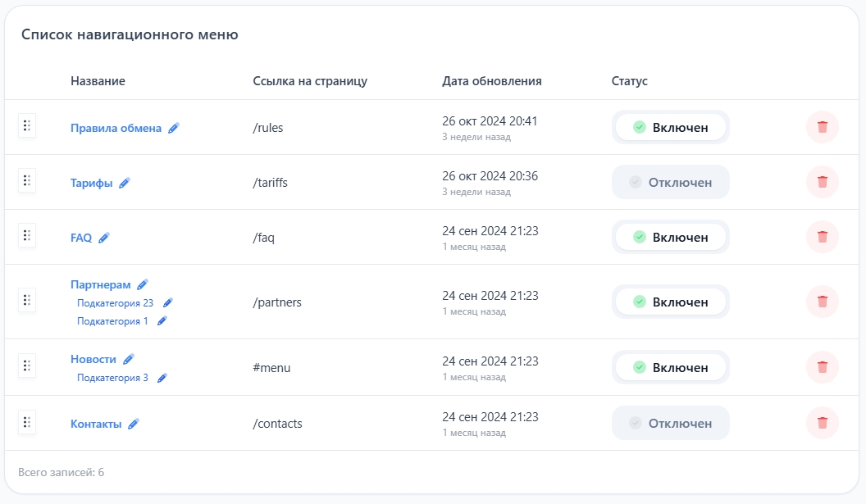The image size is (866, 504).
Task: Click the Дата обновления column header
Action: [x=491, y=81]
